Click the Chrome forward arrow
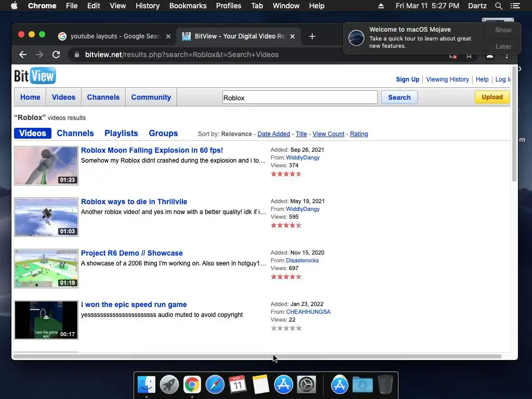 tap(39, 55)
